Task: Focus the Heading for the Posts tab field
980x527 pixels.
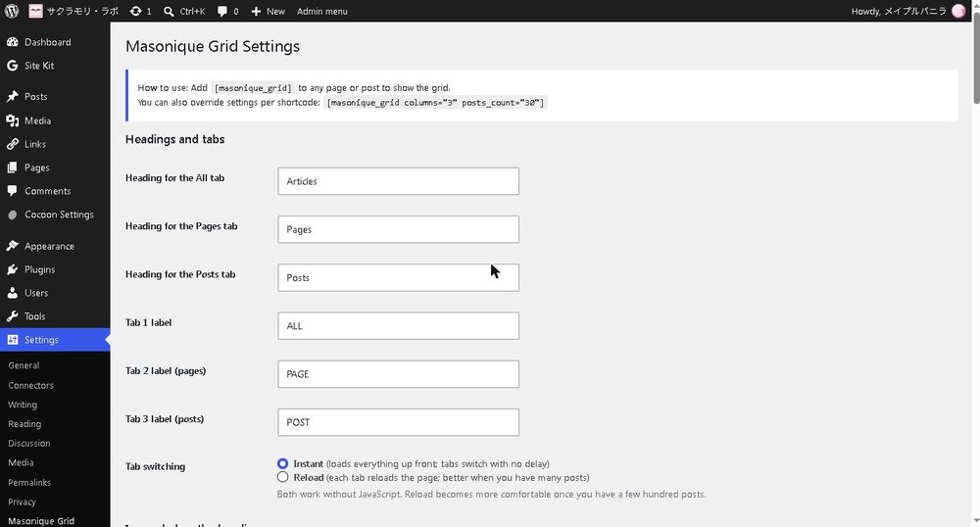Action: pyautogui.click(x=398, y=277)
